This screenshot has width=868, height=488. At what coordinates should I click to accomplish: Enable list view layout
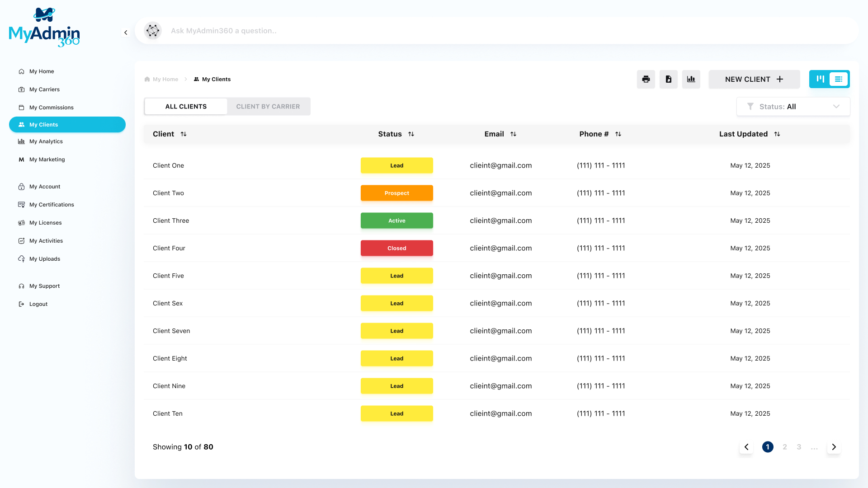(x=839, y=79)
